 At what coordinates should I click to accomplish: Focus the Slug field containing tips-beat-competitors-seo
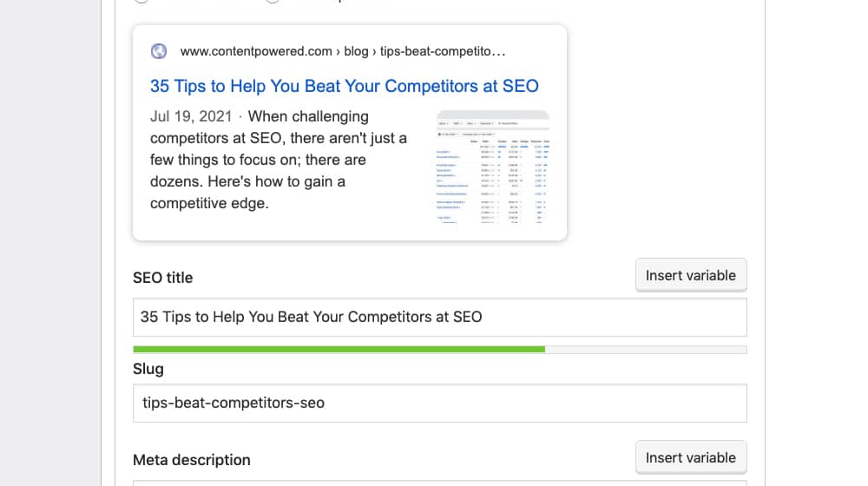click(439, 403)
